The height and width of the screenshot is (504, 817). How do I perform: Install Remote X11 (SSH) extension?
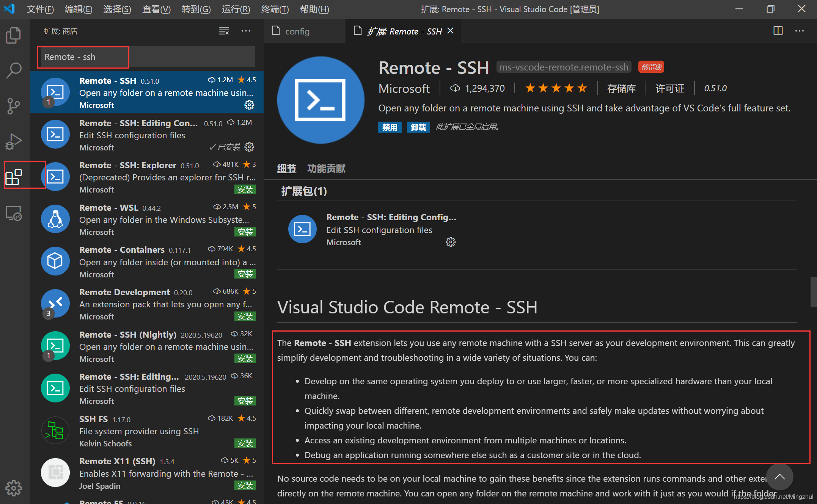point(245,485)
